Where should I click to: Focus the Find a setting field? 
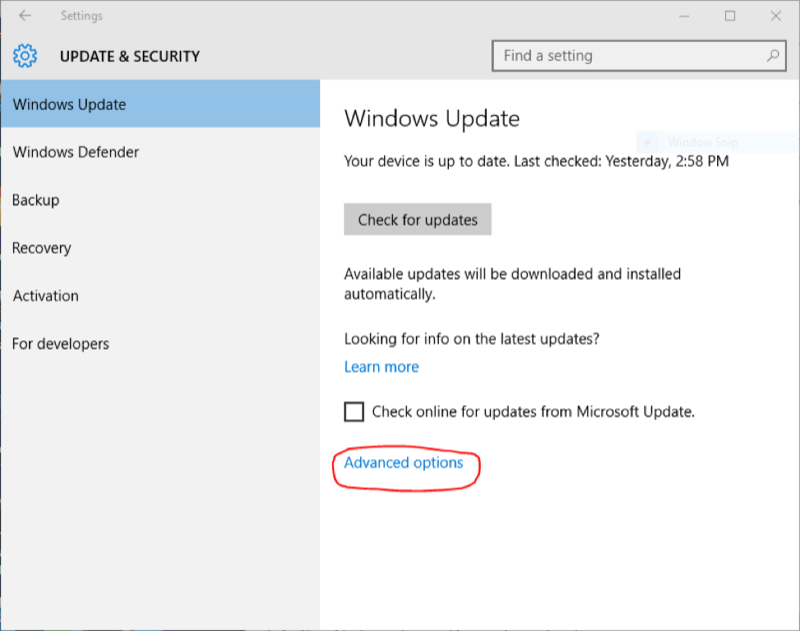coord(639,56)
